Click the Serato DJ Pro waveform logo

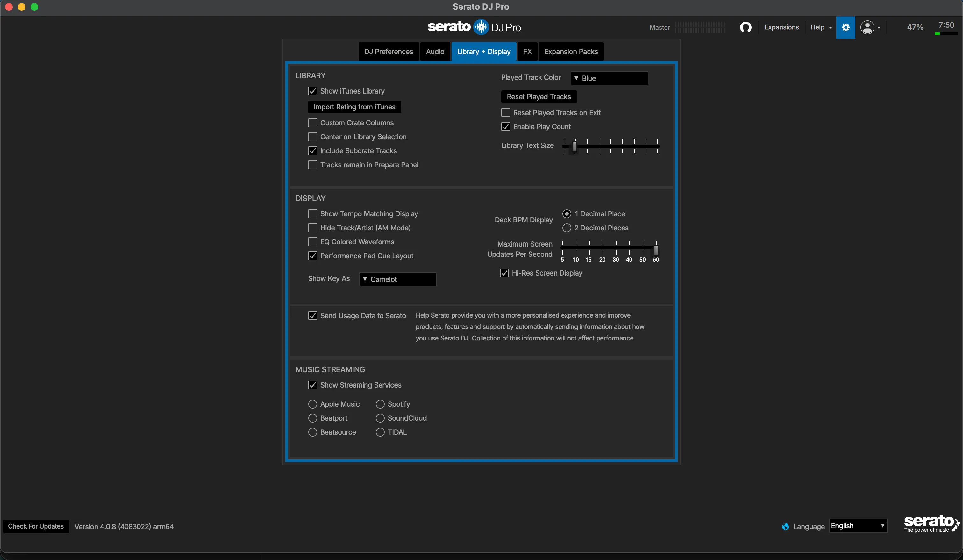click(481, 27)
